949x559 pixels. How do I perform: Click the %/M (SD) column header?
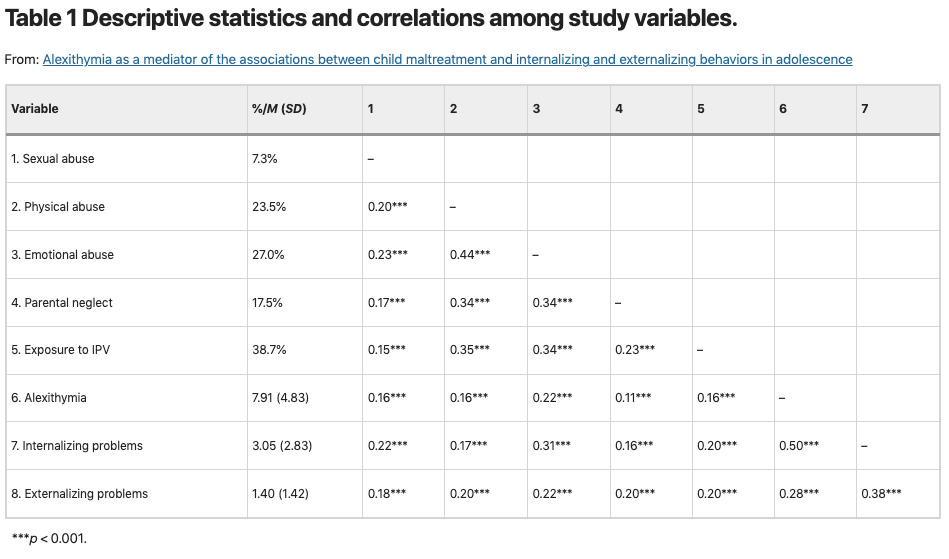tap(279, 109)
